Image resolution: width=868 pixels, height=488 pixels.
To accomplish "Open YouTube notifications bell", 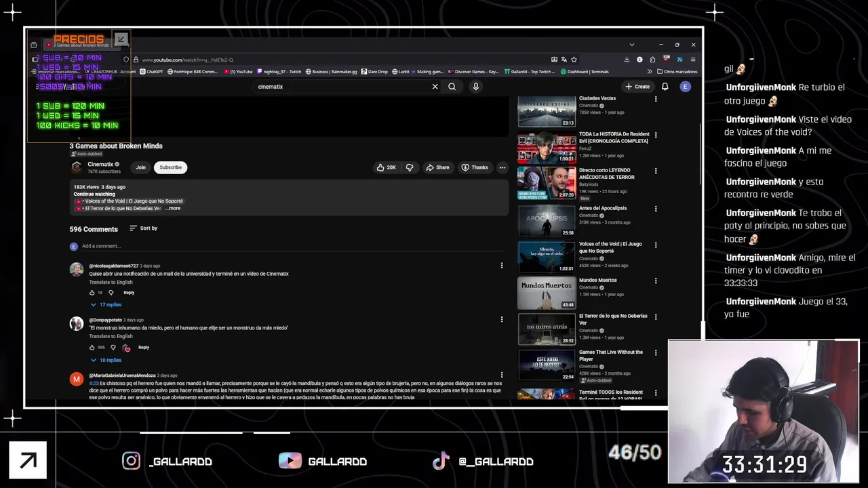I will pos(665,87).
